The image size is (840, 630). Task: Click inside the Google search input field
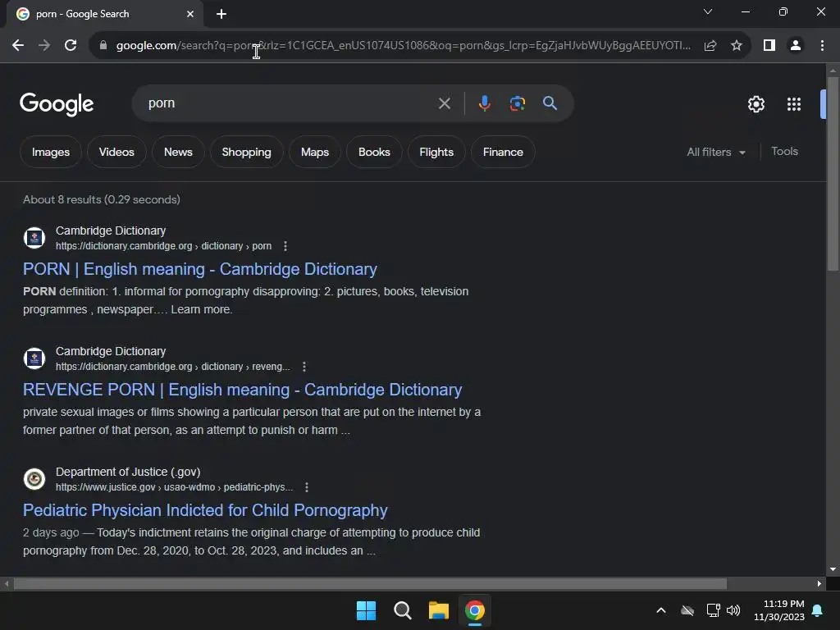coord(290,103)
